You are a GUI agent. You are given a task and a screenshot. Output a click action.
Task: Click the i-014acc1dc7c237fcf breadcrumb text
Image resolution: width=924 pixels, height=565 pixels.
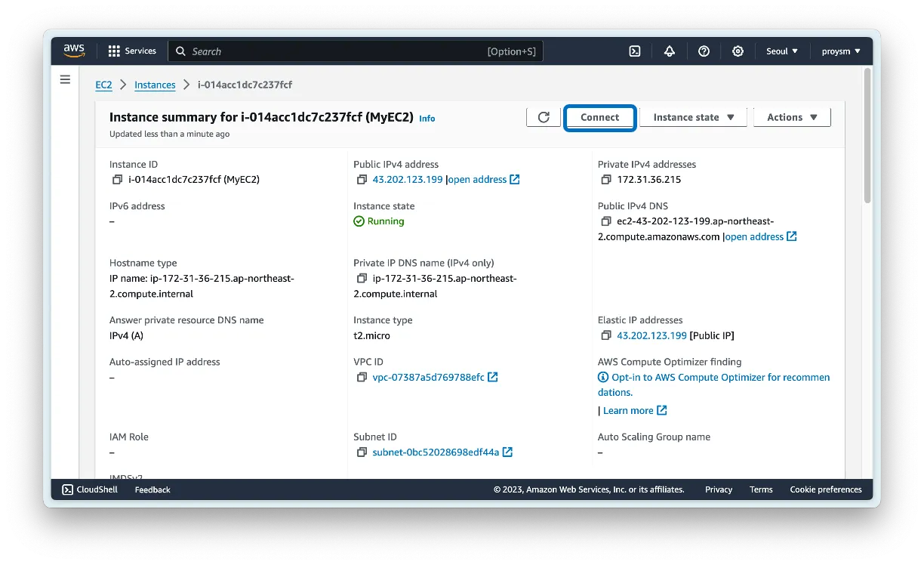(x=245, y=85)
